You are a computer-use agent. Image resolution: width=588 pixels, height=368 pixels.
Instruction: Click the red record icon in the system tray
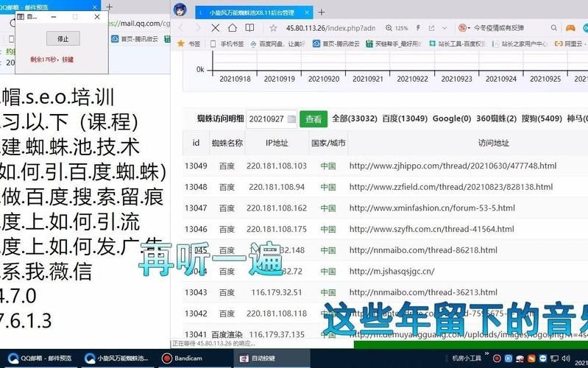(x=497, y=358)
